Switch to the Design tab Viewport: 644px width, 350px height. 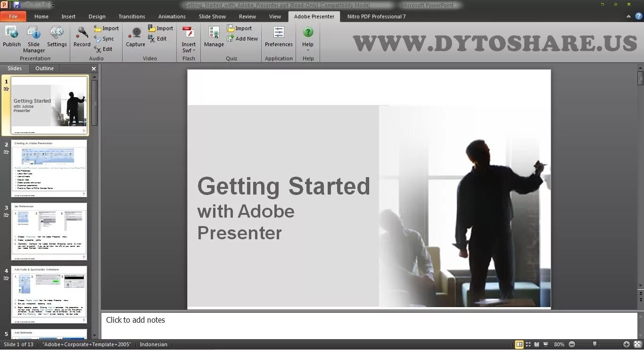click(97, 16)
